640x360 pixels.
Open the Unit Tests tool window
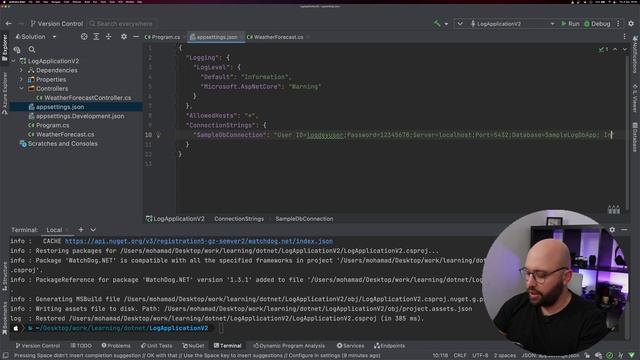[x=157, y=346]
